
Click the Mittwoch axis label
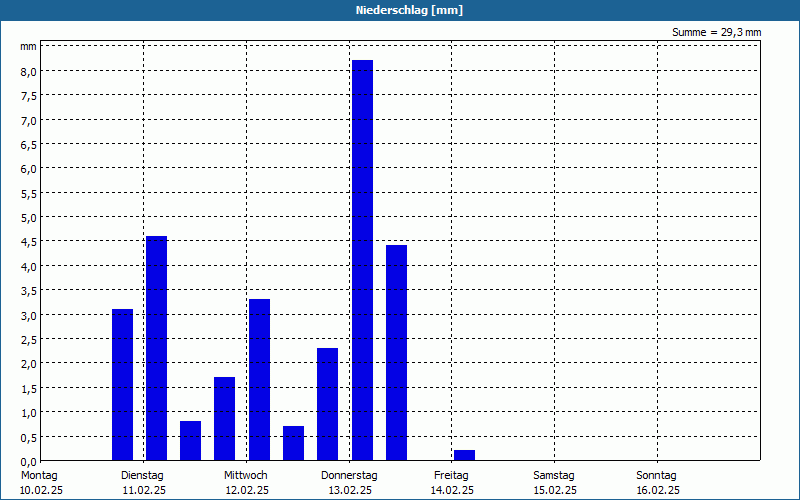click(245, 476)
